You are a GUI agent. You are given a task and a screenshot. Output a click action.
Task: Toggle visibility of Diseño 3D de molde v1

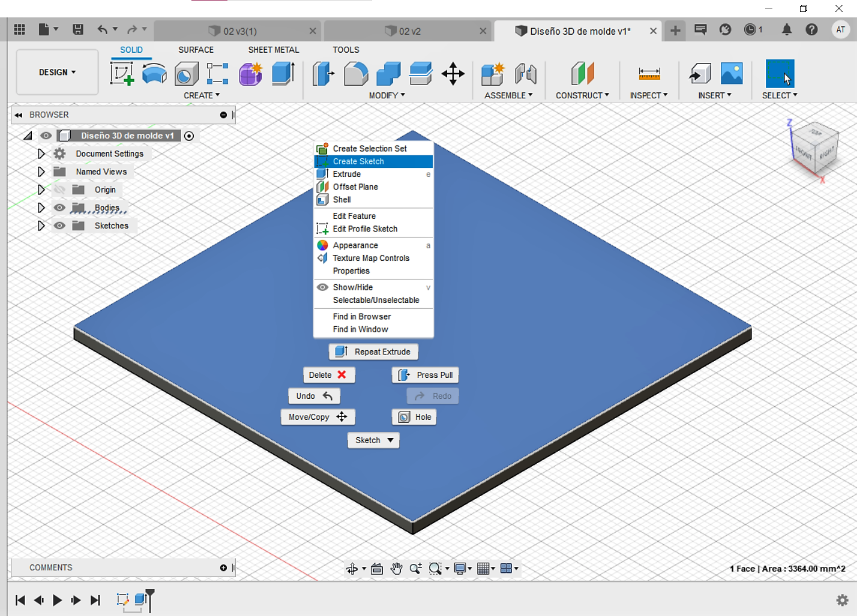point(46,136)
